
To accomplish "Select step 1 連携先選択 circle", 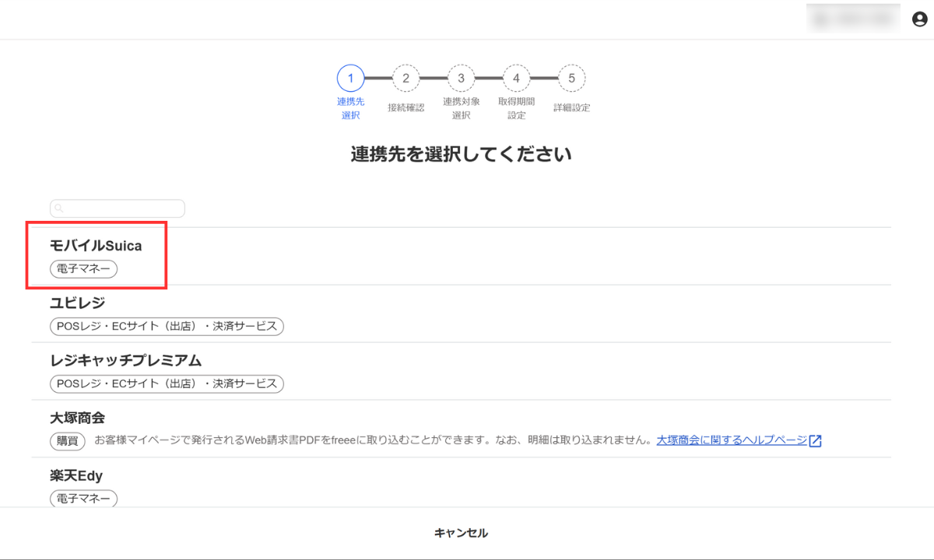I will pos(350,78).
